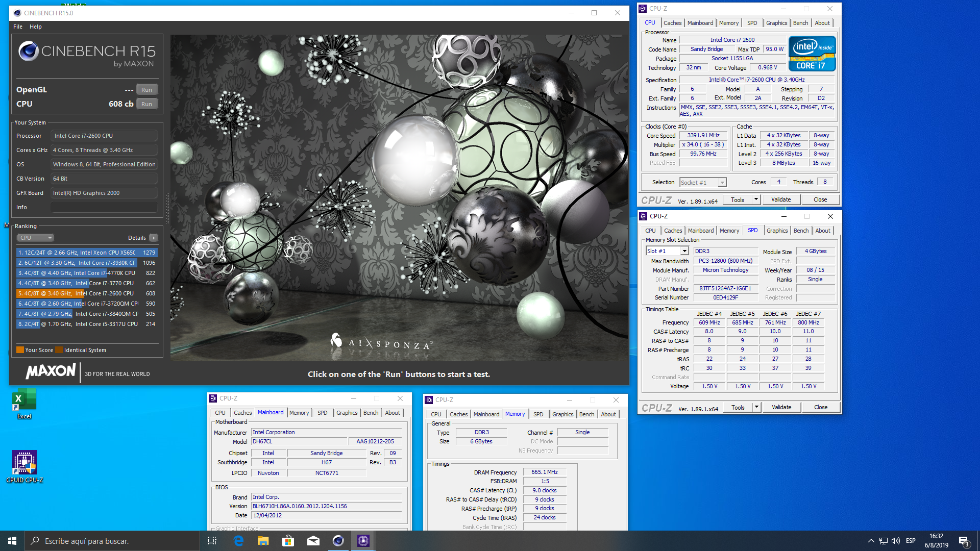Select ranking row Core i7-3840QM

pos(87,314)
